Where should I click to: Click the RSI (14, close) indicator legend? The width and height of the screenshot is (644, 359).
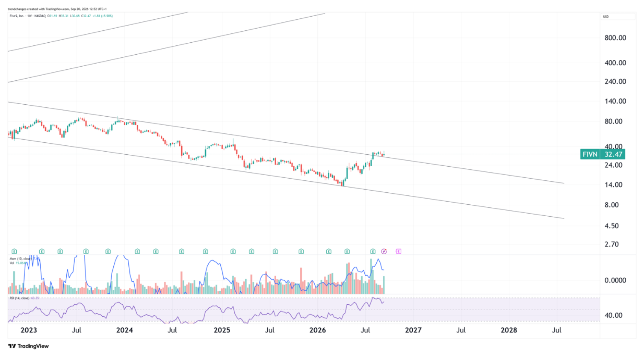[20, 298]
